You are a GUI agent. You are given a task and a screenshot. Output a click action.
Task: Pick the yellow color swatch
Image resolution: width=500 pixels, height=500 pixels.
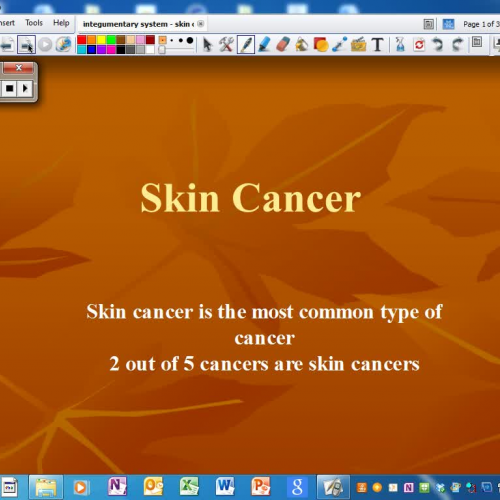pos(101,40)
